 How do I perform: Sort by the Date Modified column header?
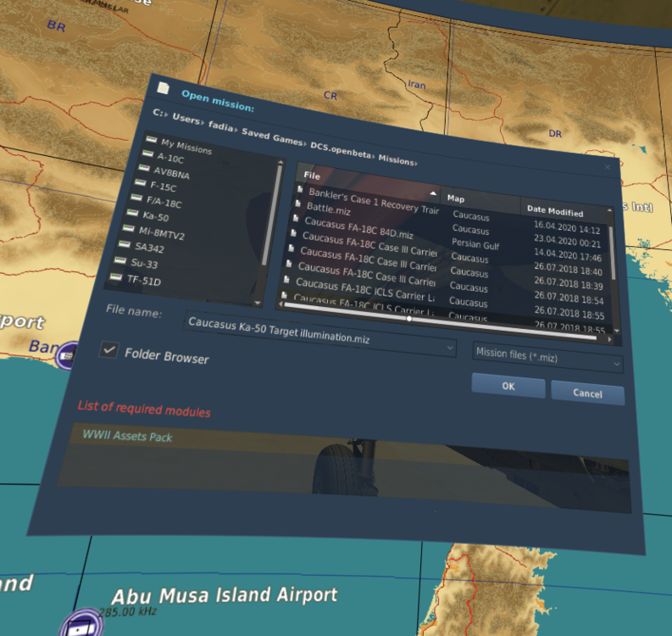point(555,211)
